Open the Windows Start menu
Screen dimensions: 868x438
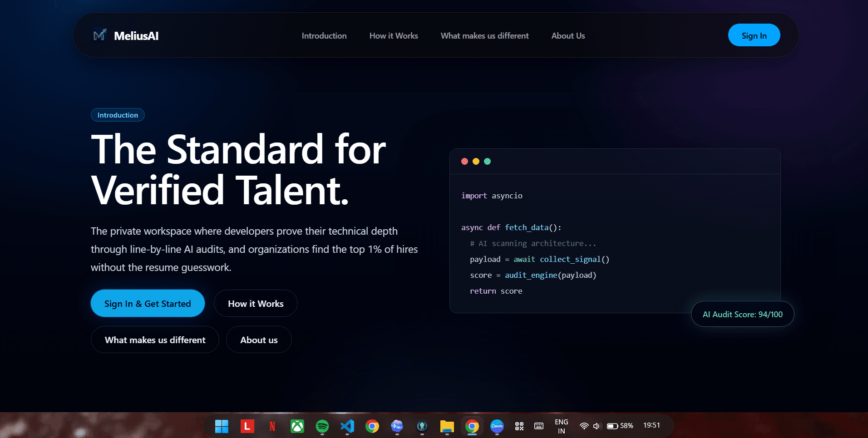point(222,426)
